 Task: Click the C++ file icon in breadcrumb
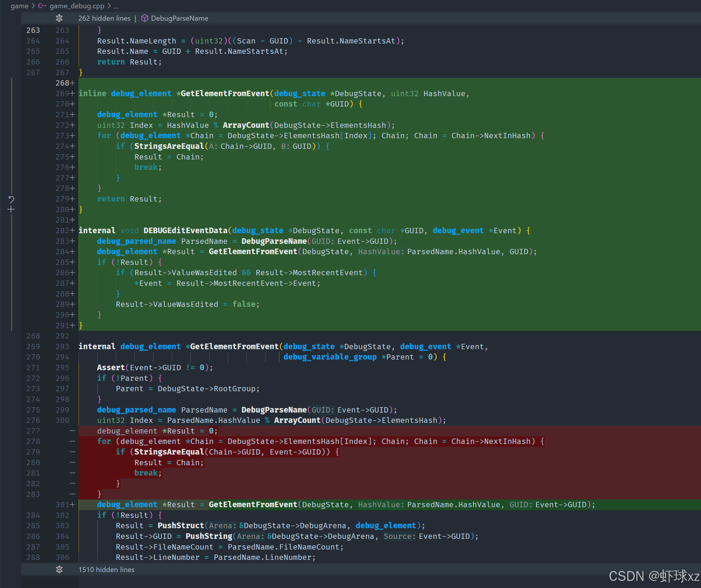[42, 6]
